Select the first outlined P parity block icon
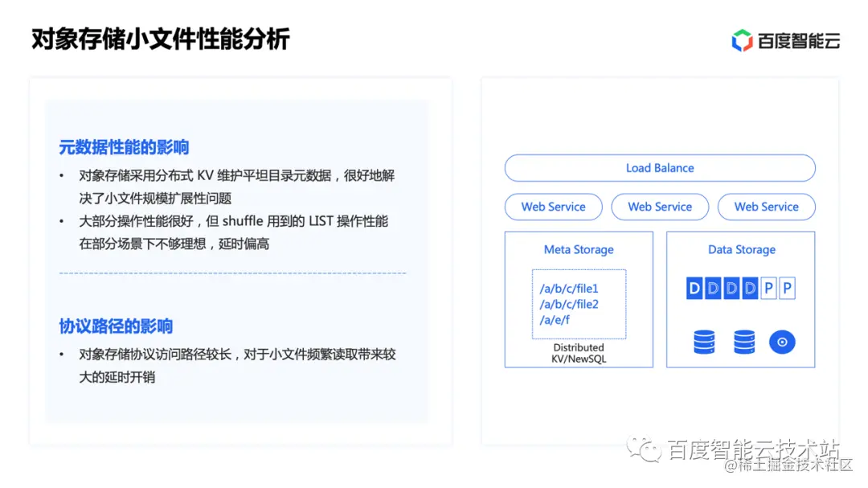The width and height of the screenshot is (868, 488). click(x=769, y=288)
